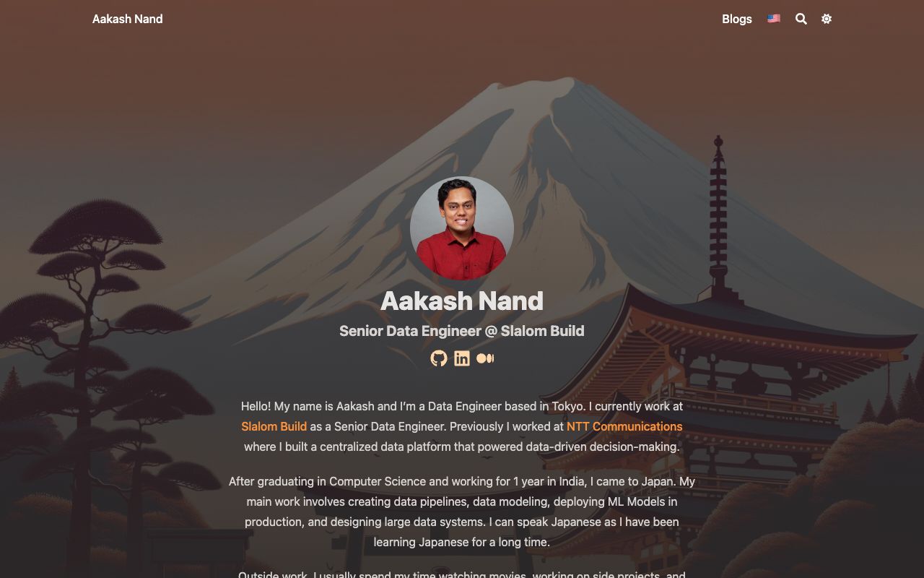The image size is (924, 578).
Task: Follow the NTT Communications link
Action: coord(624,426)
